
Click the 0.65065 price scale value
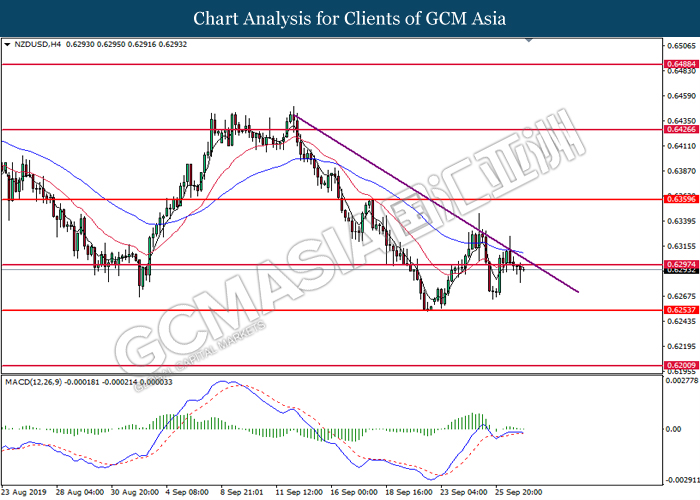(682, 46)
